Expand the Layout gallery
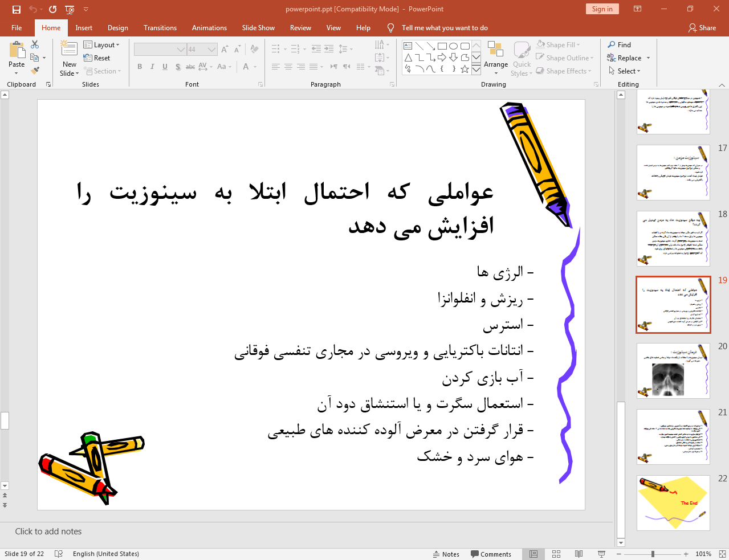The height and width of the screenshot is (560, 729). pos(103,44)
